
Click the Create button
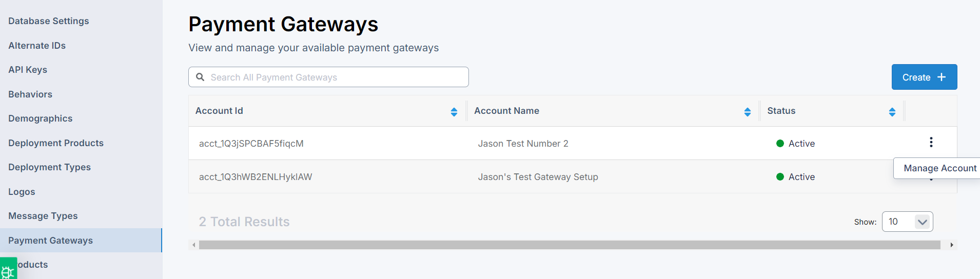(x=924, y=77)
